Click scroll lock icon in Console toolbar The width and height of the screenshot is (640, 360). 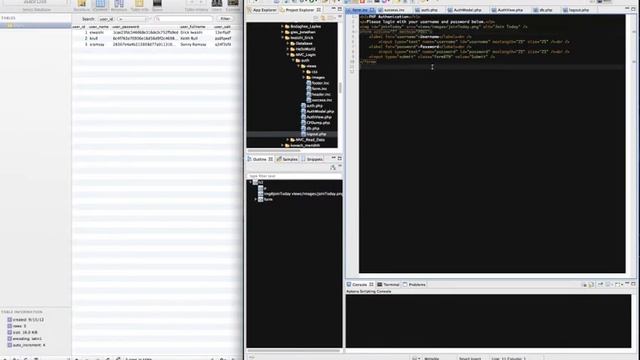[x=591, y=284]
